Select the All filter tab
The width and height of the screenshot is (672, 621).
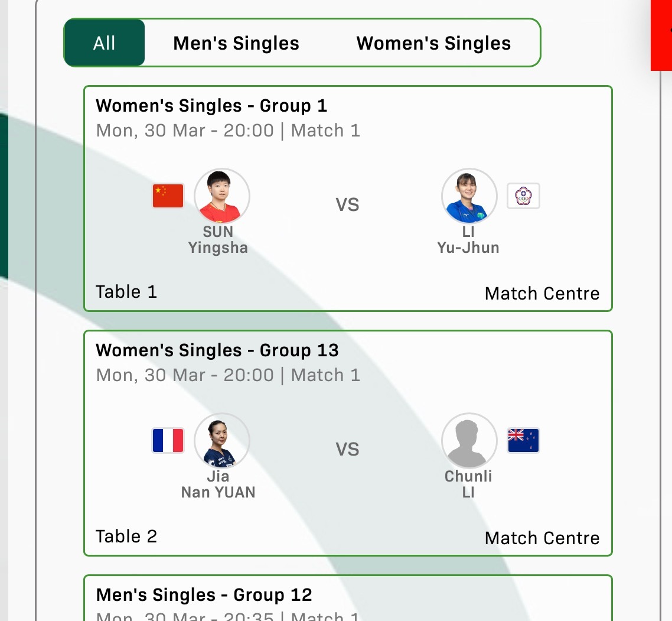tap(104, 43)
